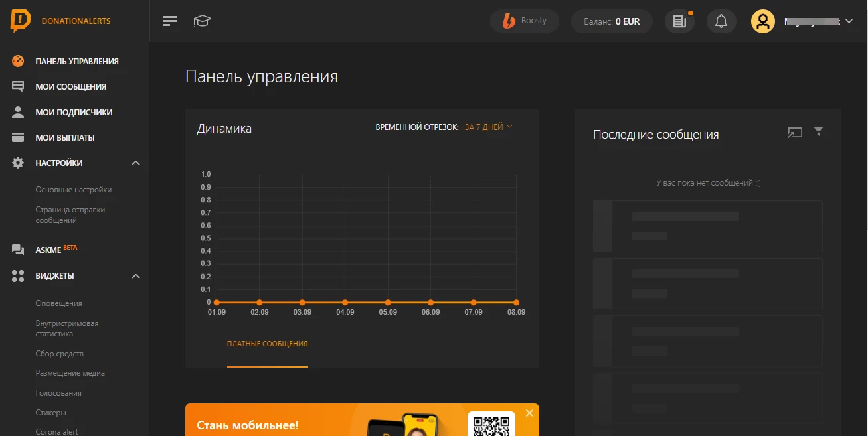Open Размещение медиа link
Image resolution: width=868 pixels, height=436 pixels.
coord(70,373)
